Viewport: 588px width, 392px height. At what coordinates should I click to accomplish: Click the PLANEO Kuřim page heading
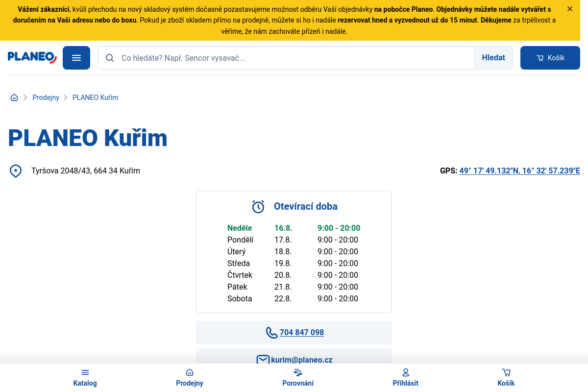click(x=88, y=138)
